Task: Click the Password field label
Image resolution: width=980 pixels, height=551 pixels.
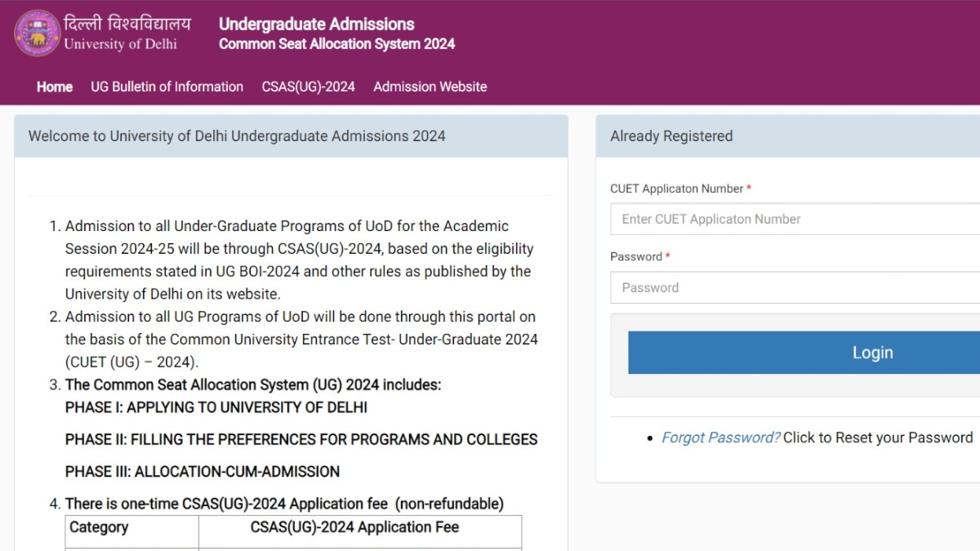Action: [635, 256]
